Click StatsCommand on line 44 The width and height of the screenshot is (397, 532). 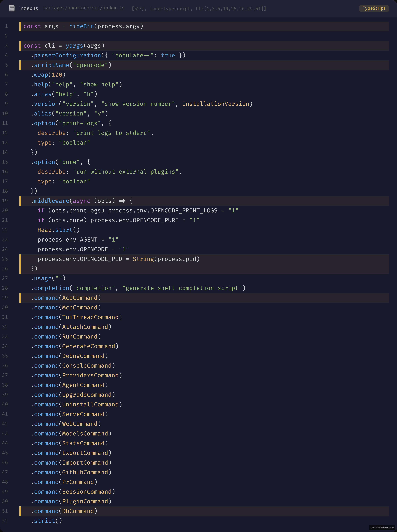(x=83, y=443)
